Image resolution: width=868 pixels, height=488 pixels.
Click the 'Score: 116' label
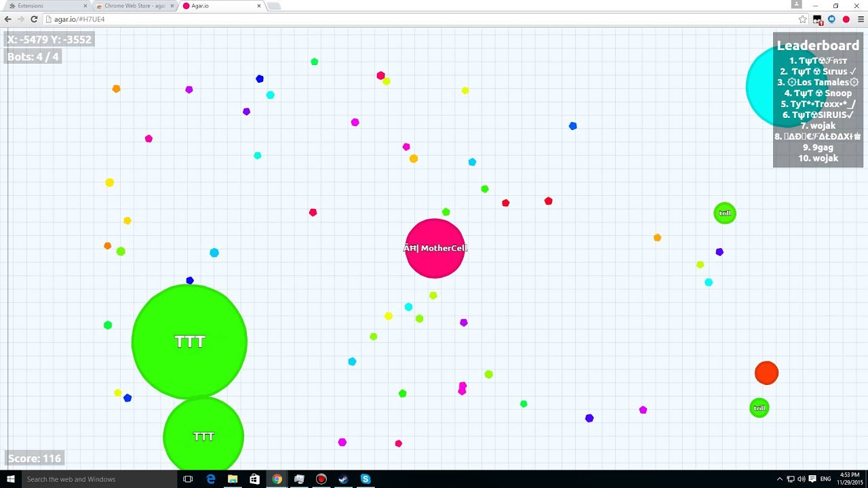tap(35, 458)
